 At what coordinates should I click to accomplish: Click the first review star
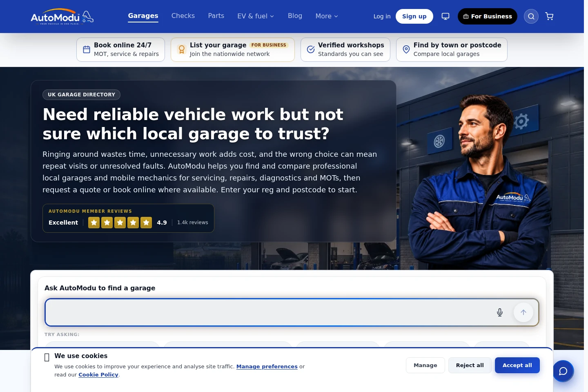click(94, 223)
